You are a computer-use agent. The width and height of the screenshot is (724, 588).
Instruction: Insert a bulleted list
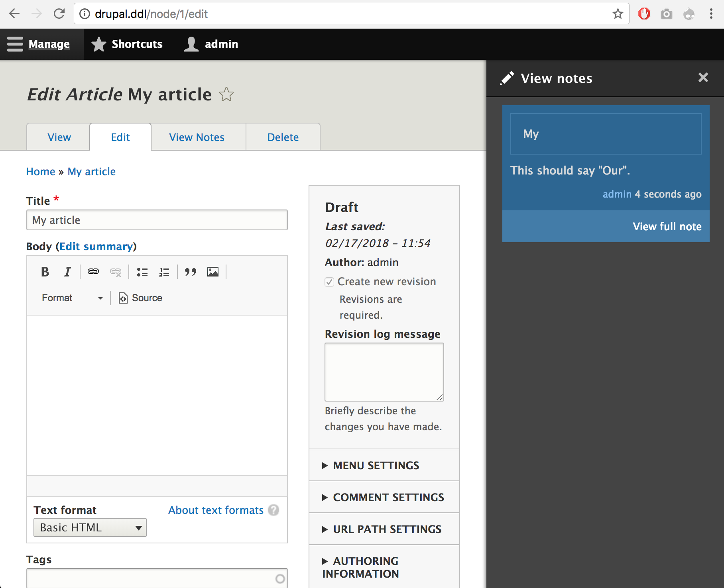(142, 272)
